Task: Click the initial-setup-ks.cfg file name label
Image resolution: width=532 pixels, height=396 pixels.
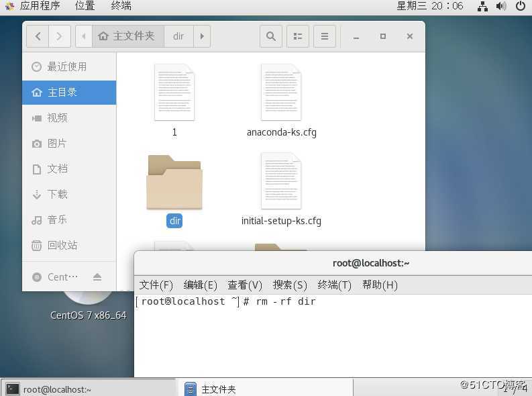Action: (x=281, y=221)
